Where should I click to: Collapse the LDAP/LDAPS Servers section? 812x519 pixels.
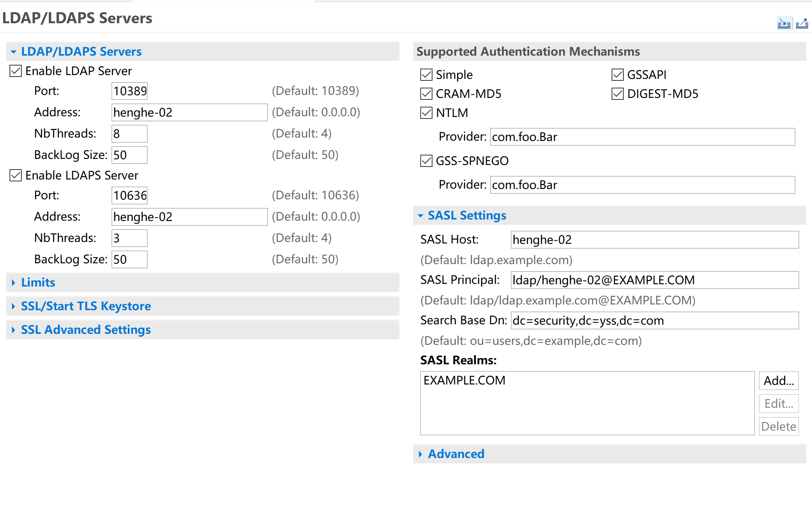[x=81, y=51]
